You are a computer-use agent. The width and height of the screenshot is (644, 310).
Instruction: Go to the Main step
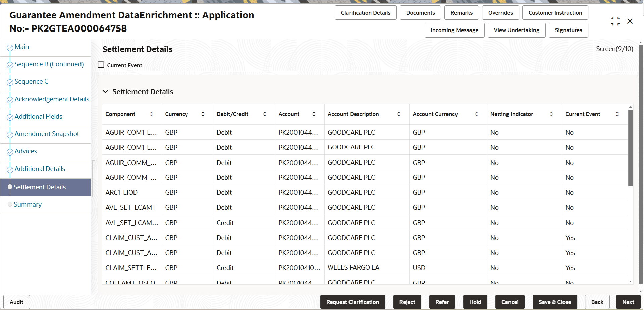22,47
